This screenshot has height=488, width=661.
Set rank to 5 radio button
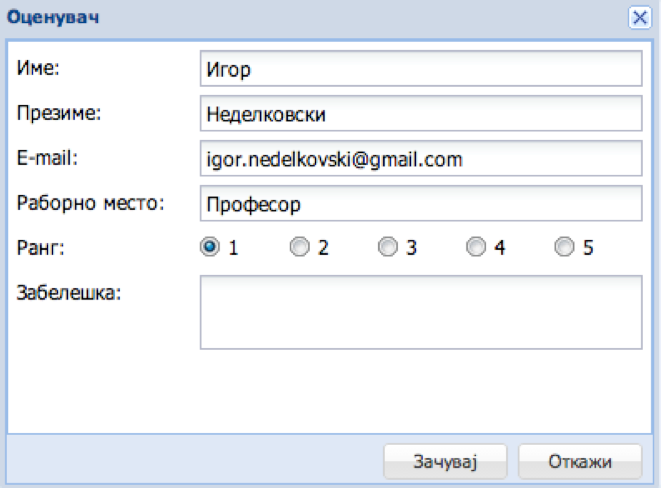click(564, 247)
